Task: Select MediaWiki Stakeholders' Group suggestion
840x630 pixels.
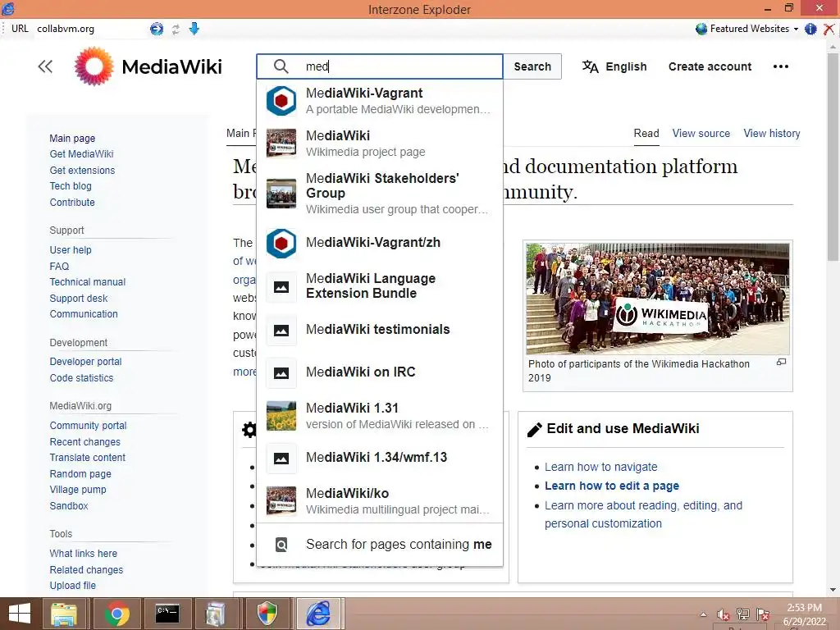Action: (x=380, y=194)
